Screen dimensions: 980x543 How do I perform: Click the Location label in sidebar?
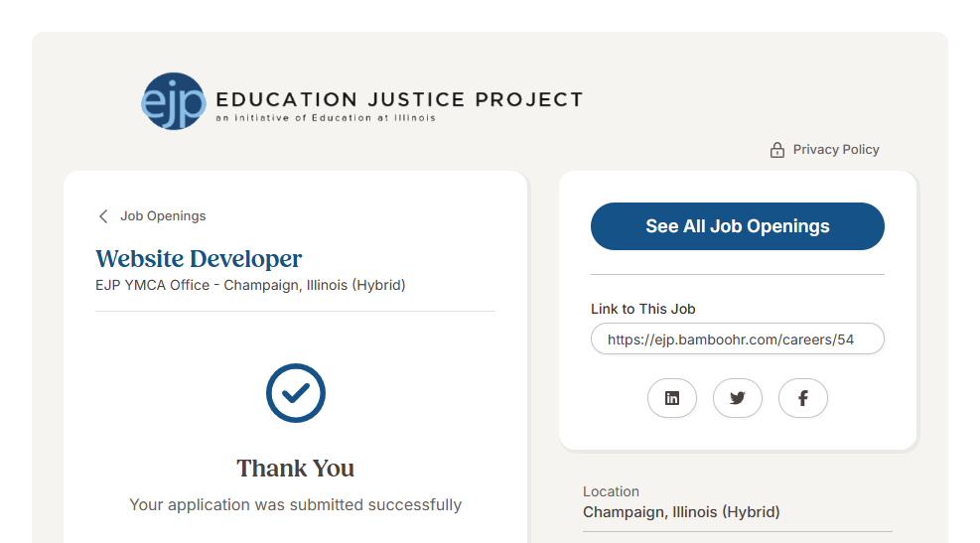tap(611, 491)
